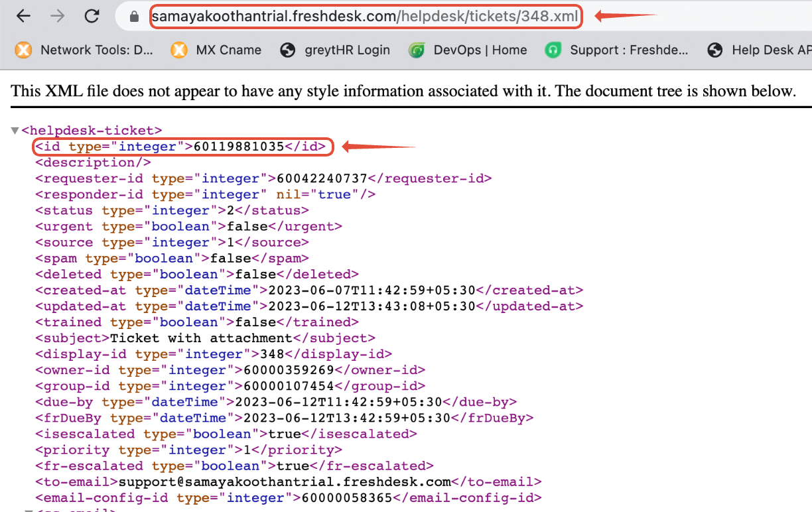Select due-by value 2023-06-12T11:42:59+05:30

point(338,402)
